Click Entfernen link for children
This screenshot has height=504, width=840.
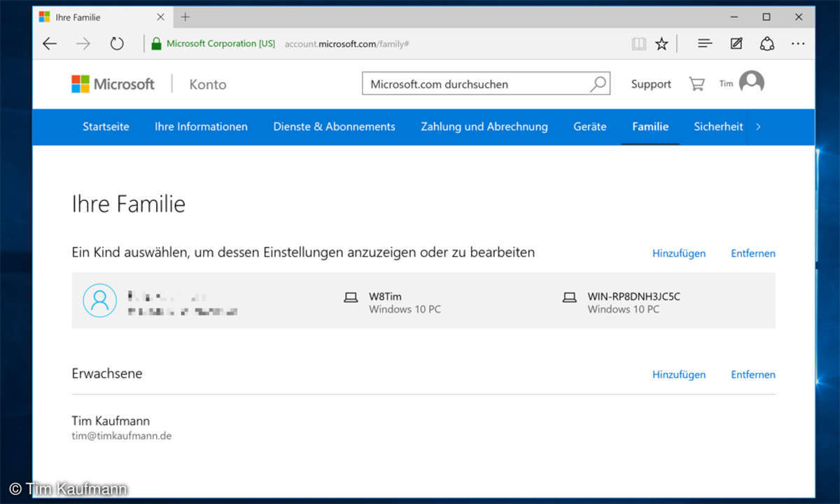tap(753, 253)
